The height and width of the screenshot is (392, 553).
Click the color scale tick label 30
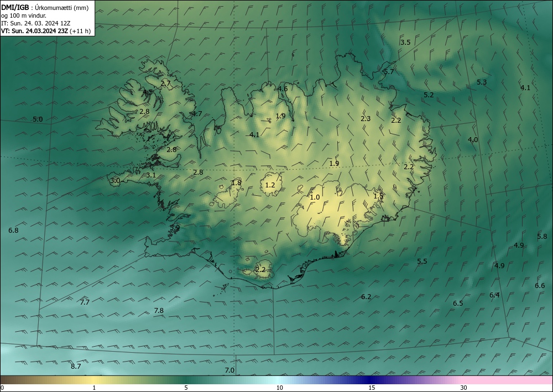[x=464, y=388]
